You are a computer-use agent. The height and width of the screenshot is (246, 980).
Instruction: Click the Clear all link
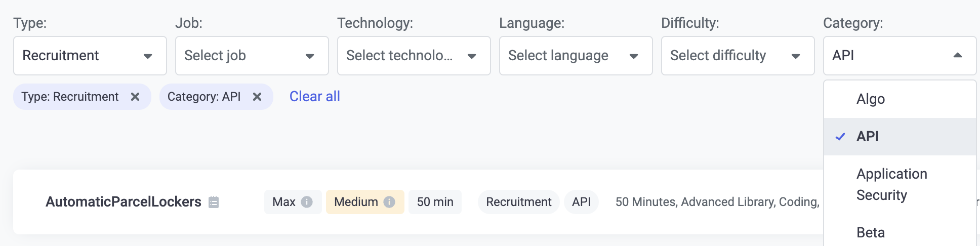point(314,97)
